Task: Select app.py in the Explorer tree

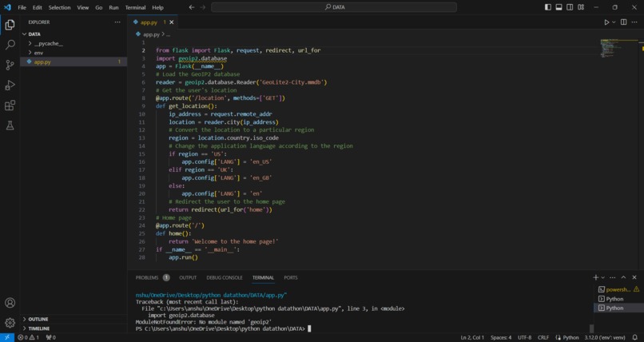Action: 74,62
